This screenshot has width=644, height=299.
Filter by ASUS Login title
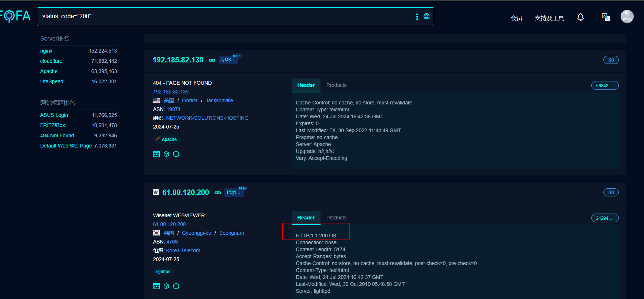54,115
